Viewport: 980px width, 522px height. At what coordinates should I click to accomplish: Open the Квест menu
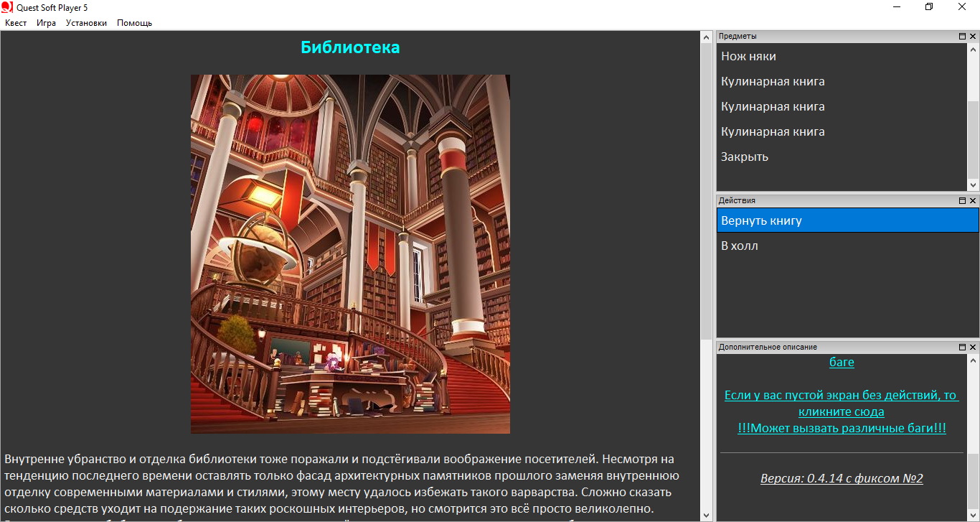(x=16, y=23)
